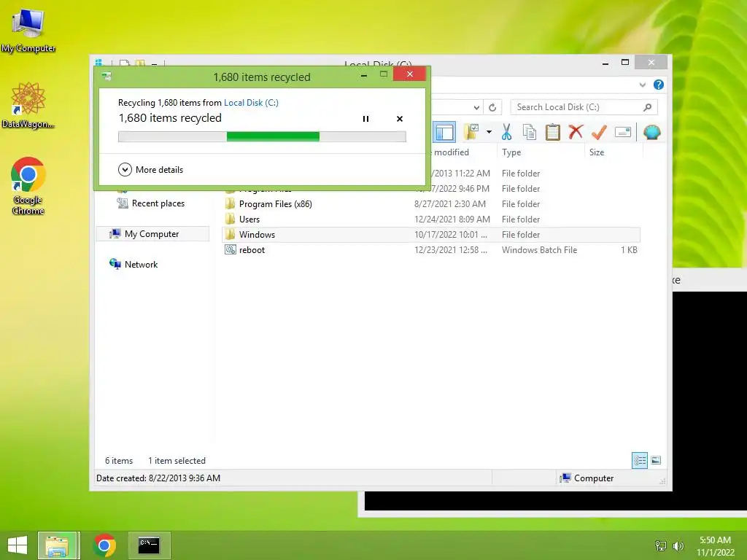The image size is (747, 560).
Task: Select the Program Files (x86) folder
Action: point(275,204)
